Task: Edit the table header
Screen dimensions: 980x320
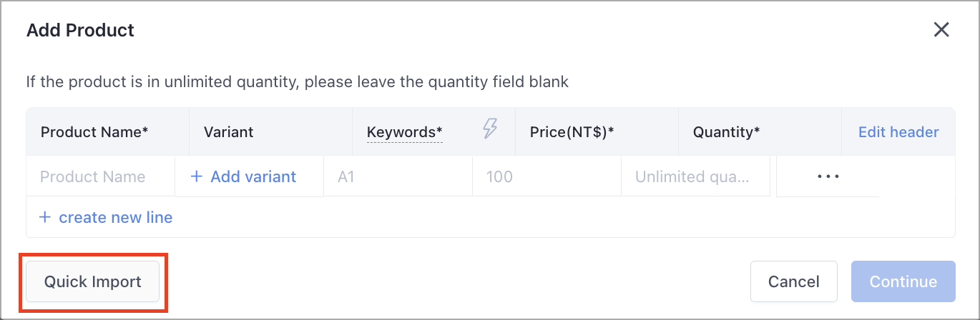Action: point(898,132)
